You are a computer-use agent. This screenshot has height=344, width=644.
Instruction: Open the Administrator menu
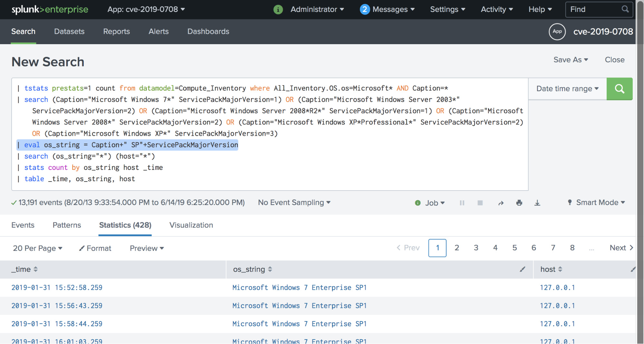pyautogui.click(x=317, y=9)
